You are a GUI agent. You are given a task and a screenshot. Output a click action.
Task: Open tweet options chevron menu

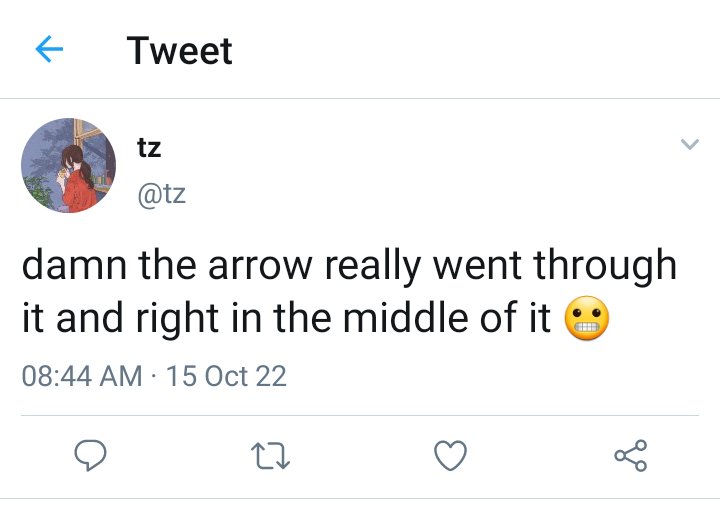pyautogui.click(x=690, y=144)
